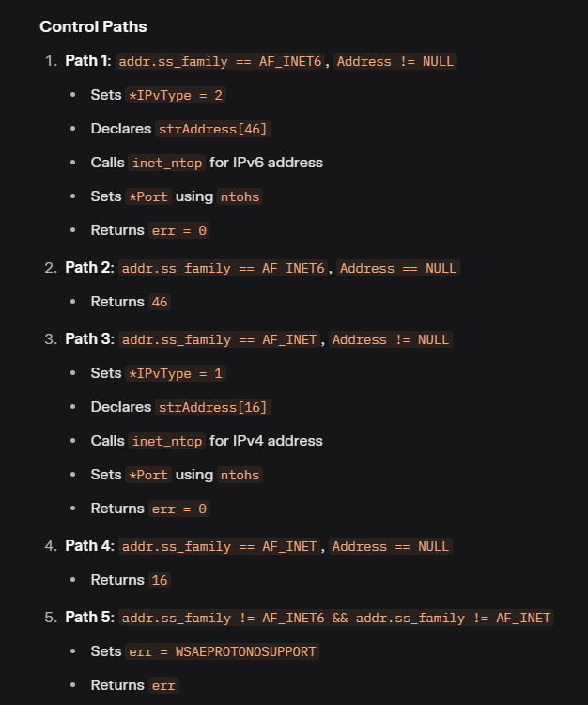Click inet_ntop in the IPv4 address line
Screen dimensions: 588x705
(167, 441)
